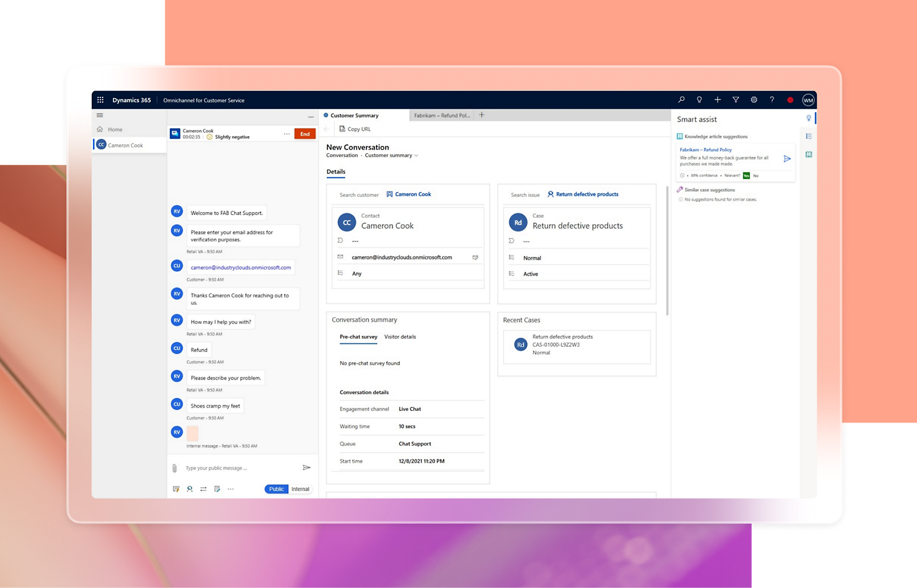Click the attachment paperclip icon
The width and height of the screenshot is (917, 588).
pyautogui.click(x=175, y=468)
